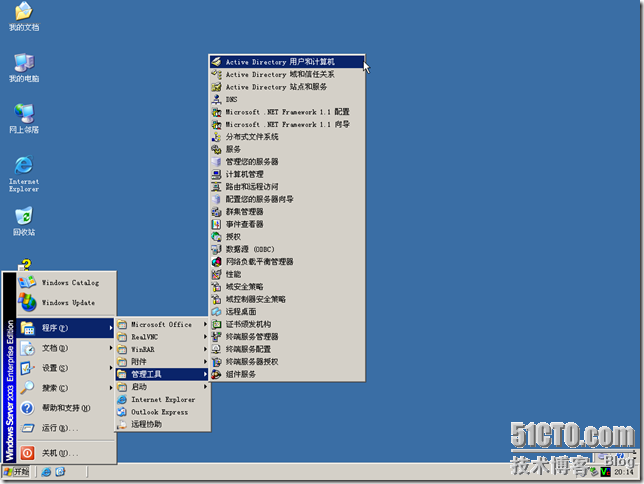
Task: Open Active Directory 域和信任关系
Action: 287,74
